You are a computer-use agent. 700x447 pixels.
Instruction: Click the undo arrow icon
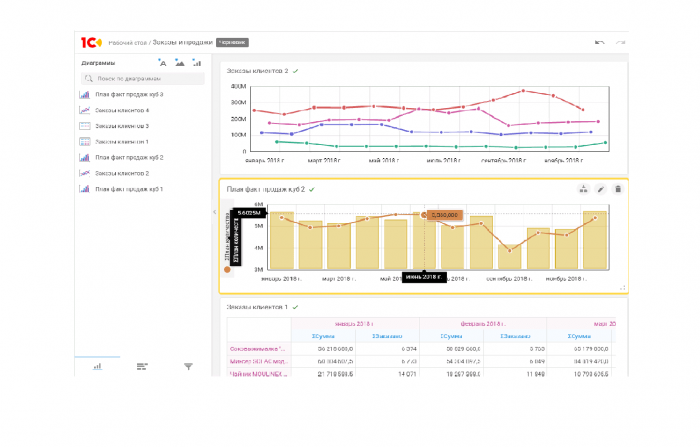click(x=600, y=42)
